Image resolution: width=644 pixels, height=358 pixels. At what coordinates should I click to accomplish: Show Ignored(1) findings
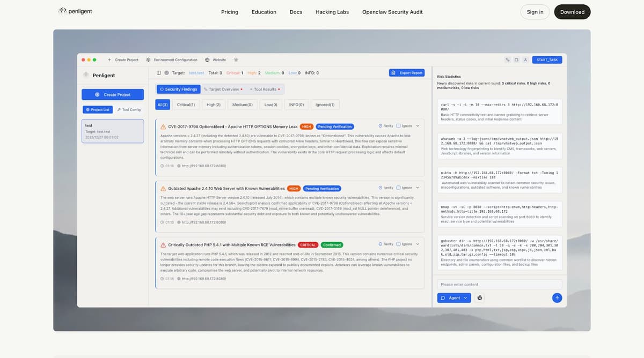pos(325,105)
